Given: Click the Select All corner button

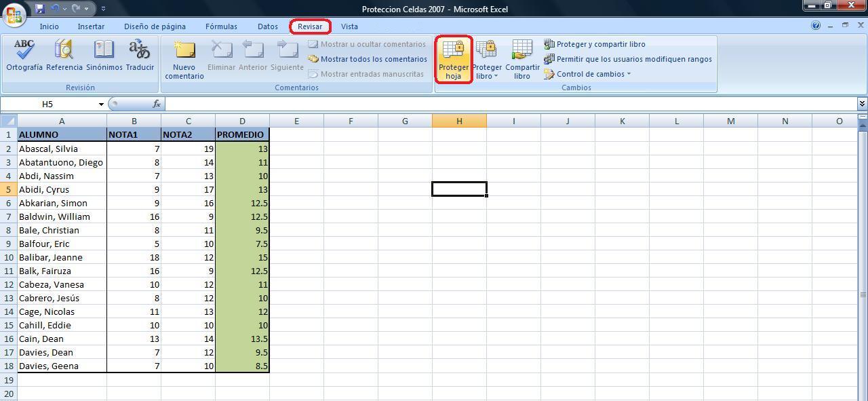Looking at the screenshot, I should (8, 121).
